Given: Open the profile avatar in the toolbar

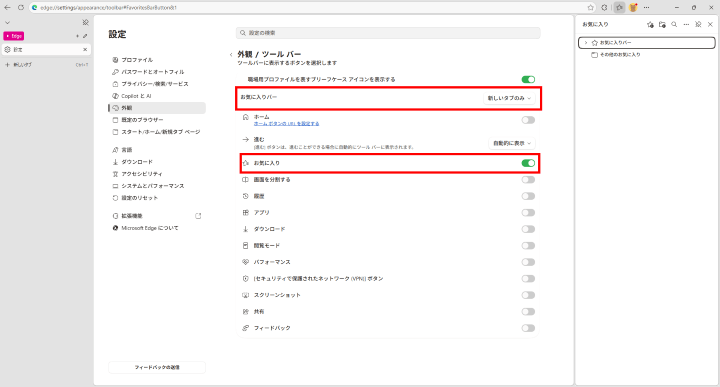Looking at the screenshot, I should tap(633, 7).
